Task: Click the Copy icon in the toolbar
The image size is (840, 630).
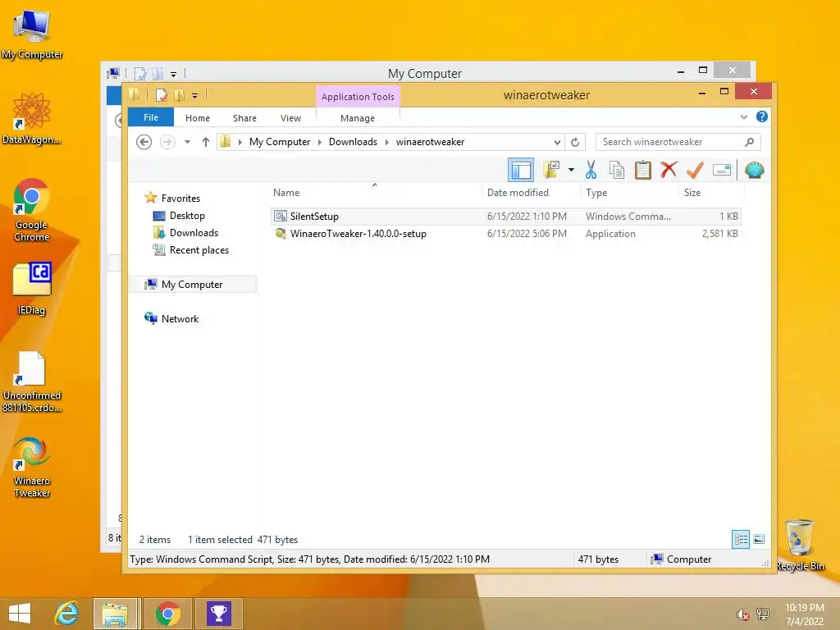Action: pos(617,171)
